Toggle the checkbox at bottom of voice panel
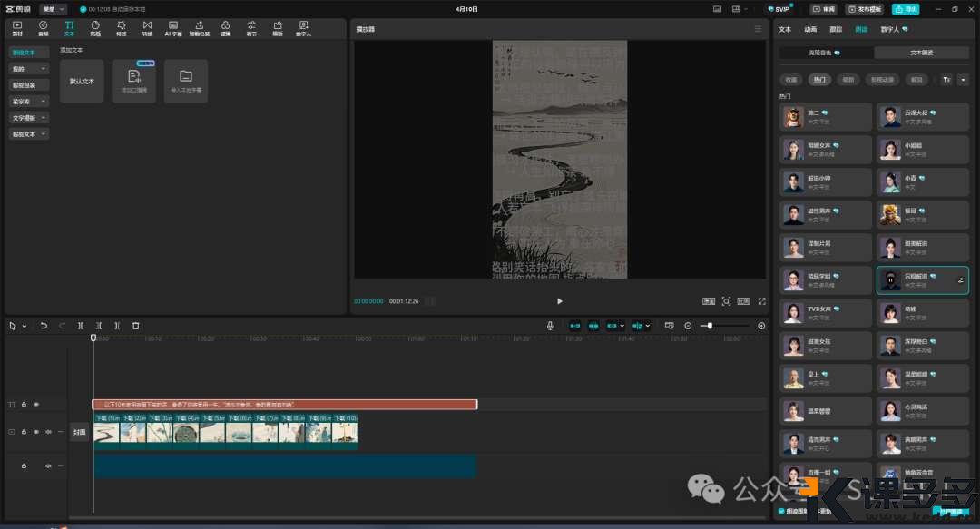Viewport: 980px width, 529px height. point(782,512)
